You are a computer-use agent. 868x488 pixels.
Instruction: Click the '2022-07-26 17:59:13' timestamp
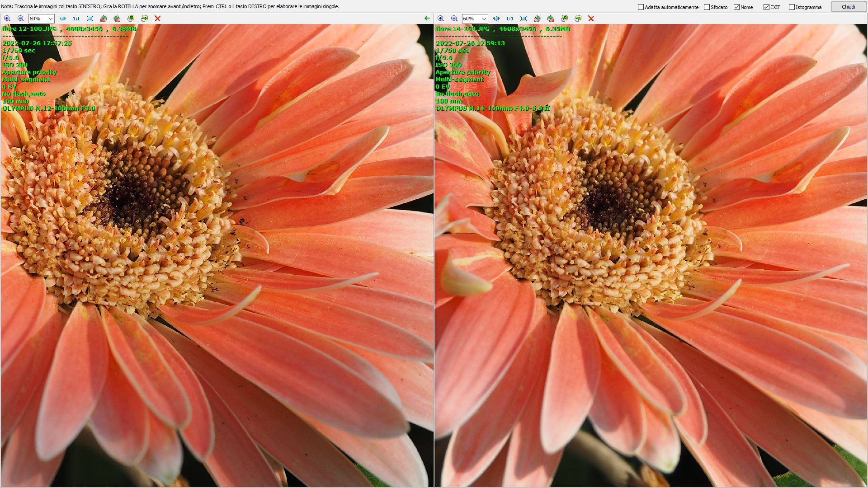pyautogui.click(x=470, y=43)
